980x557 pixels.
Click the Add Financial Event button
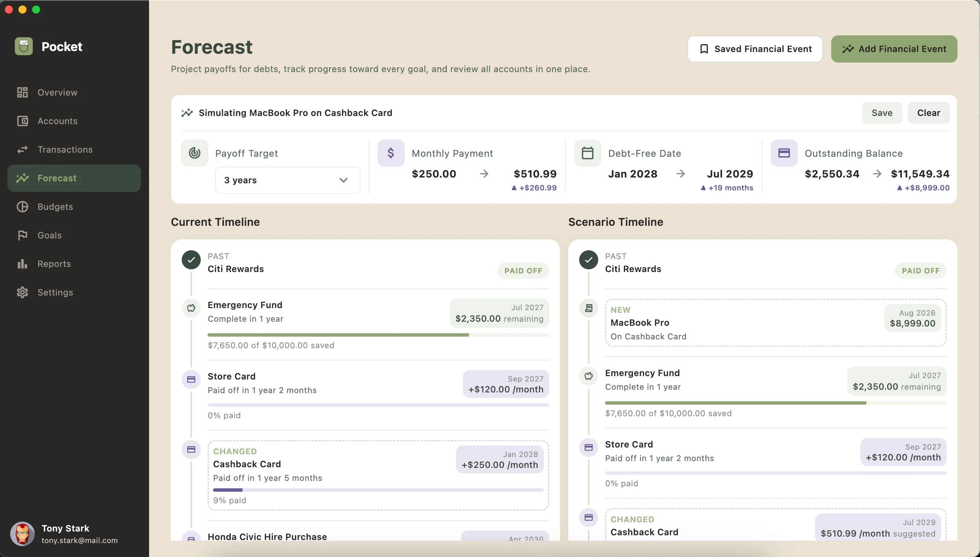point(894,49)
